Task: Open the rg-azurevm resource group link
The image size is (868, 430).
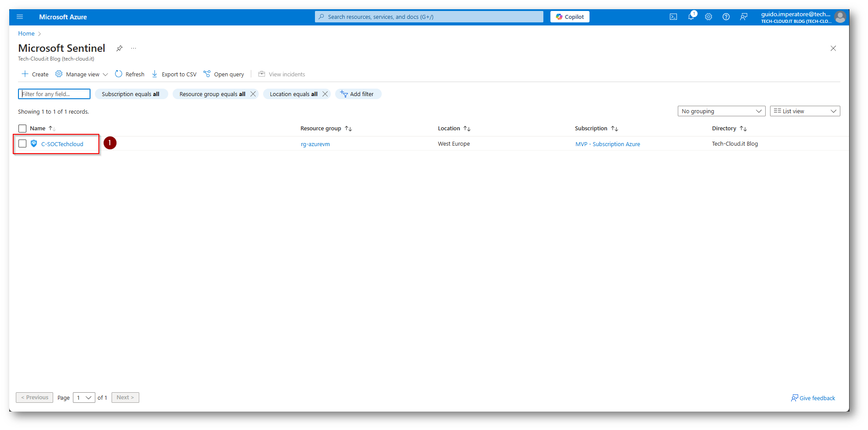Action: [315, 144]
